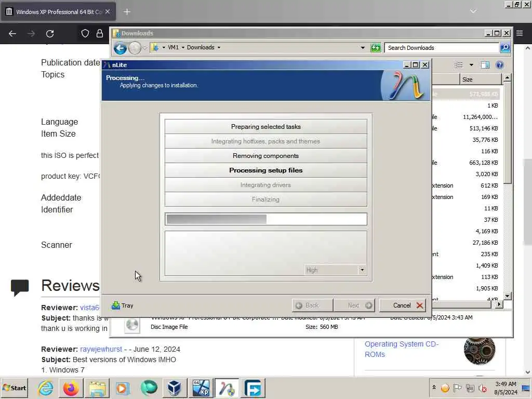
Task: Open the 64 XP taskbar icon
Action: [x=201, y=388]
